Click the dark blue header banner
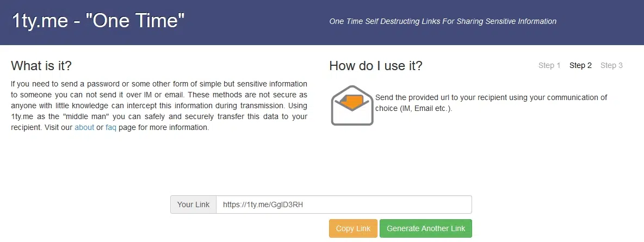Viewport: 644px width, 242px height. point(322,22)
